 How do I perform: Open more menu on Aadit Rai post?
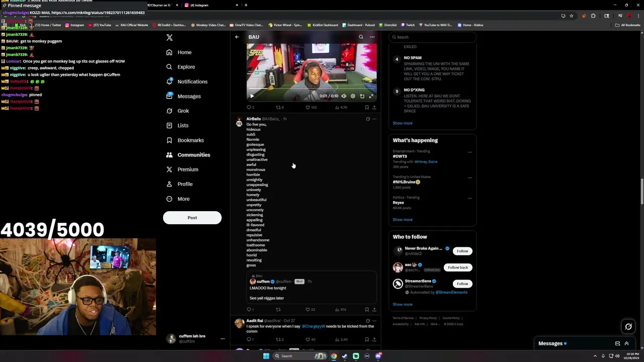click(374, 321)
